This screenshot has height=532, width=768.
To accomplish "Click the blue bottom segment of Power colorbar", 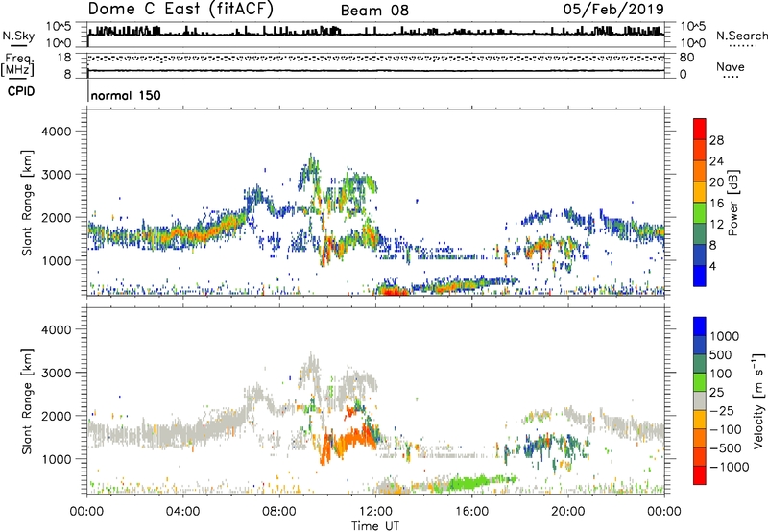I will (x=700, y=276).
